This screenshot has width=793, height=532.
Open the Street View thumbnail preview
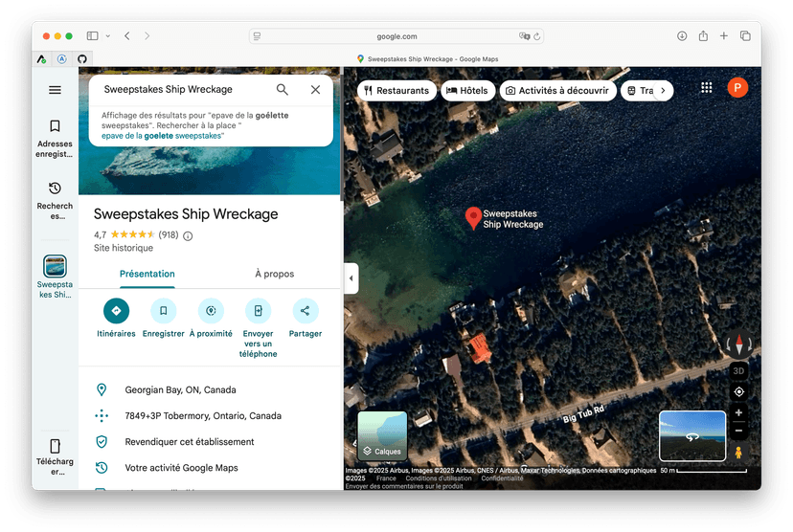691,435
